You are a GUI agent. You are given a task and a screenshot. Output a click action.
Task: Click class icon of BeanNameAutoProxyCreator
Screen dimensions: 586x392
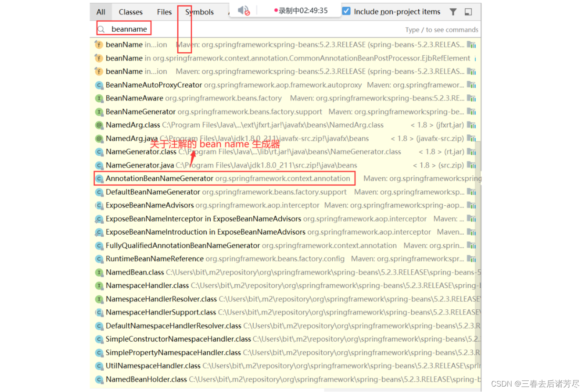[99, 85]
